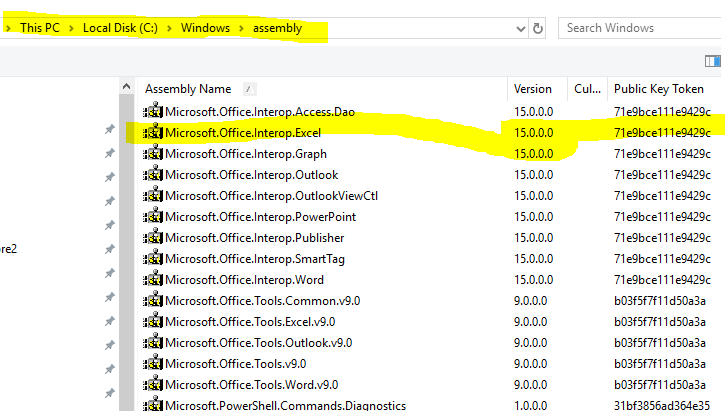The height and width of the screenshot is (411, 725).
Task: Sort by Culture column header
Action: click(x=587, y=89)
